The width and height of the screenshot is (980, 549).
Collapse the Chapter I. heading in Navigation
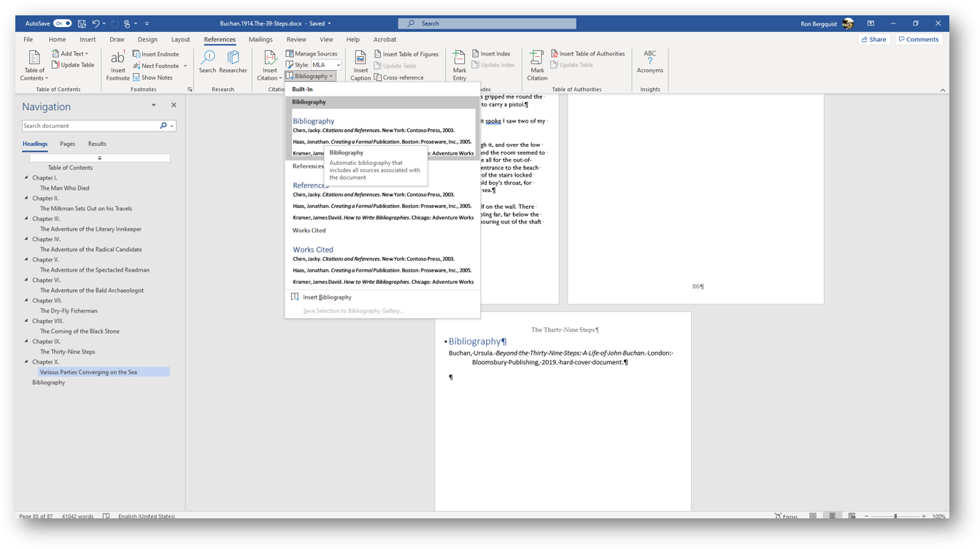point(27,177)
